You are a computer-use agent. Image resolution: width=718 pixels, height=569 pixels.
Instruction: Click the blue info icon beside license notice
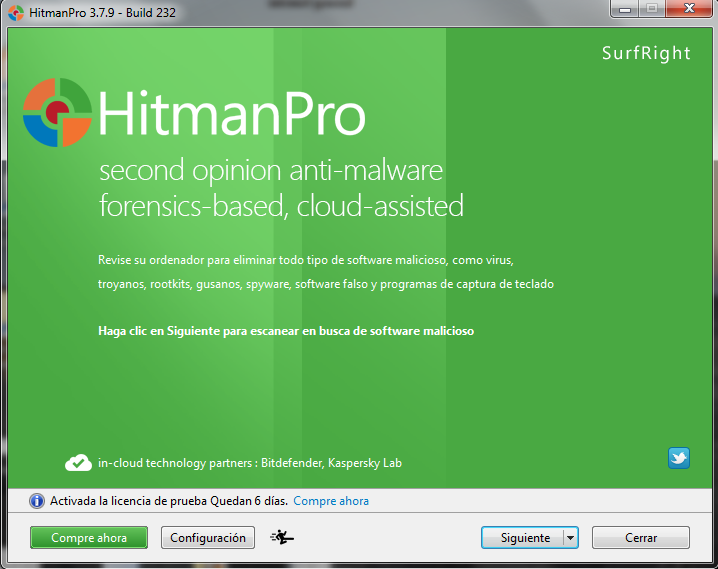[x=37, y=501]
